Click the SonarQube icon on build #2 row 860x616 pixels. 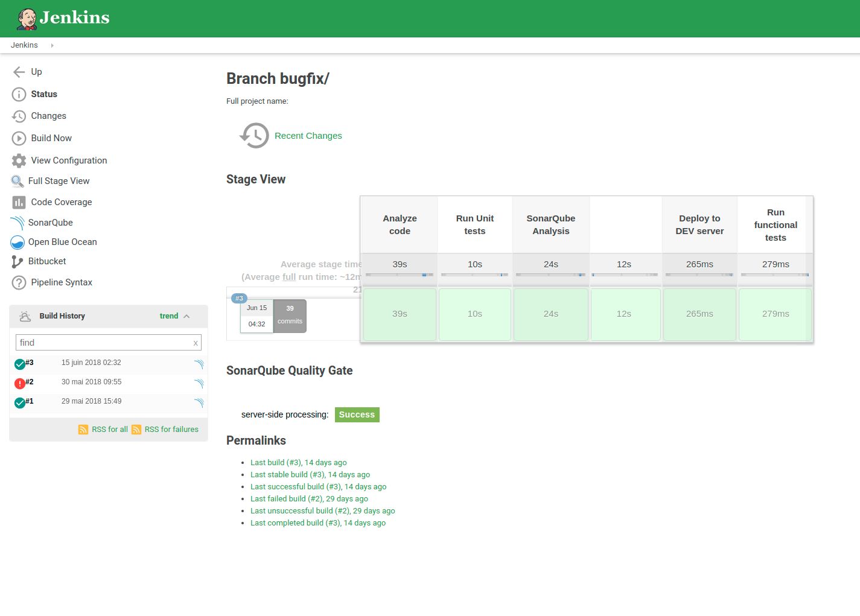(199, 384)
